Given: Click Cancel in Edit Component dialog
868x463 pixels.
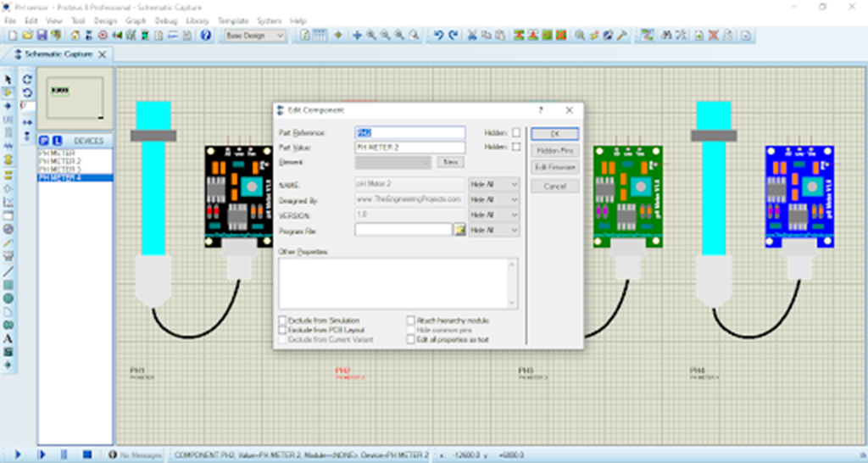Looking at the screenshot, I should click(554, 186).
